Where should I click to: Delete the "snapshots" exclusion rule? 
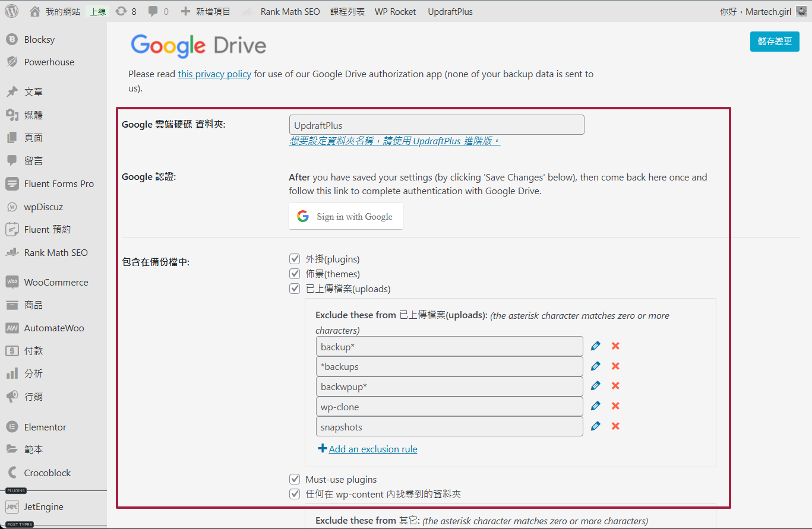[615, 426]
